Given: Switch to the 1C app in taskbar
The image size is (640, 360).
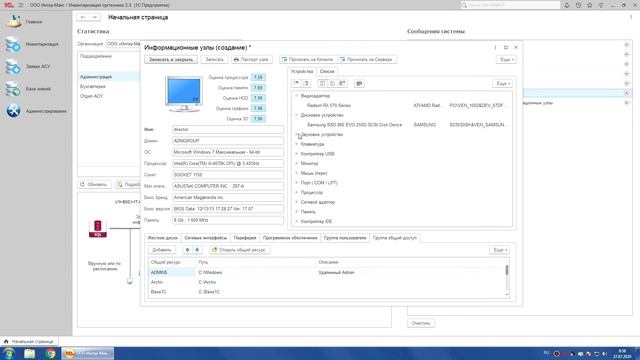Looking at the screenshot, I should pyautogui.click(x=87, y=353).
